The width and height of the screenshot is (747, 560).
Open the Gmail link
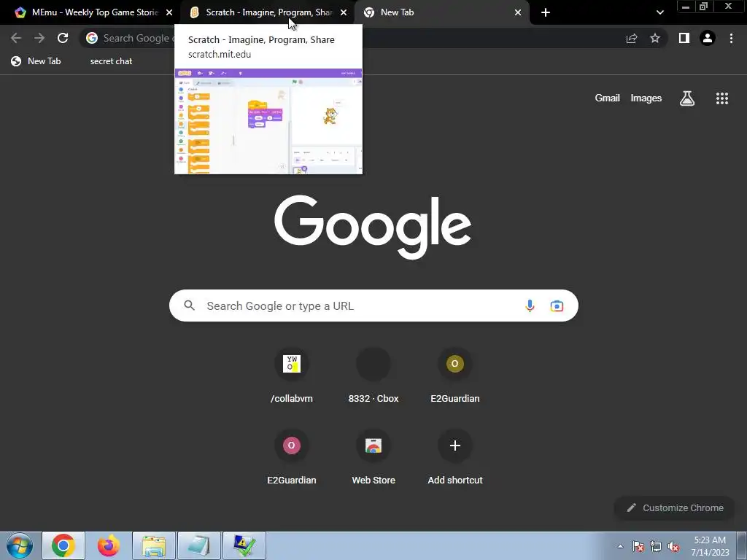pyautogui.click(x=607, y=98)
